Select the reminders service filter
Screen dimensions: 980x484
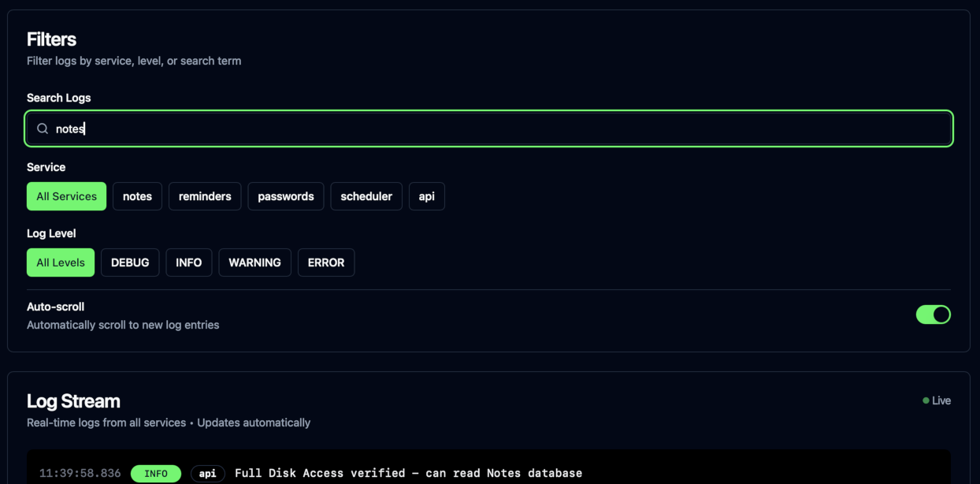(x=205, y=195)
